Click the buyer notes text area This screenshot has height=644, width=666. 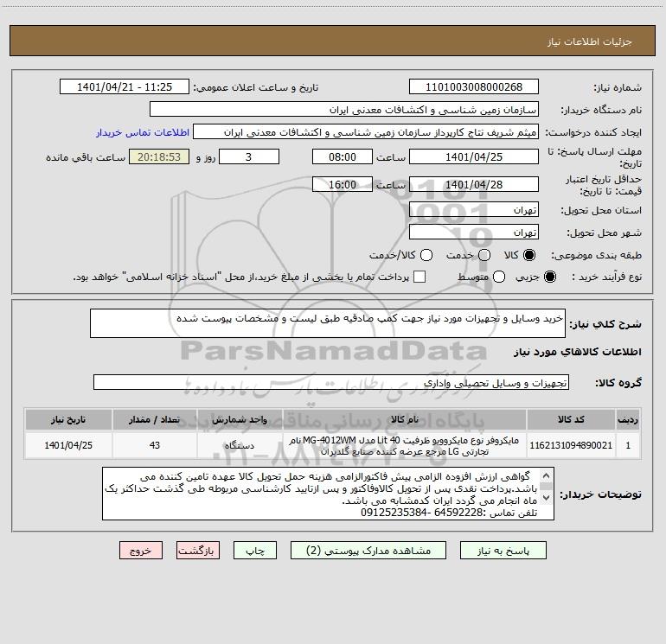point(328,494)
